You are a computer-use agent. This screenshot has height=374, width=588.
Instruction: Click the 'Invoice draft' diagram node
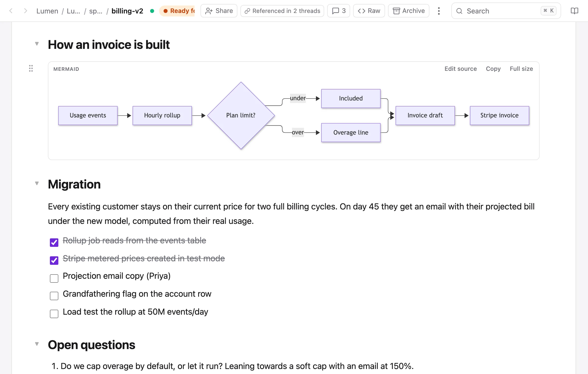(425, 115)
